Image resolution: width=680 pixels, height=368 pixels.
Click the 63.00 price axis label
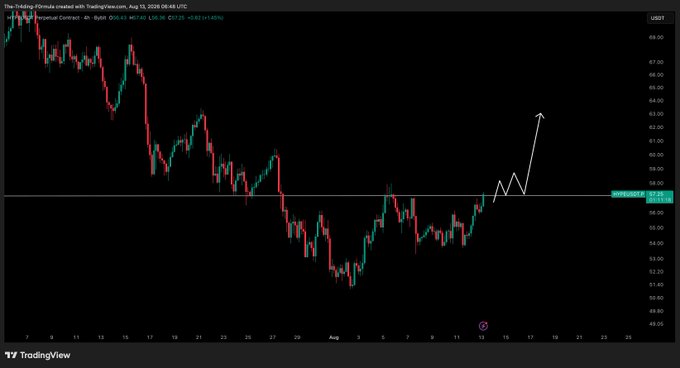[657, 114]
